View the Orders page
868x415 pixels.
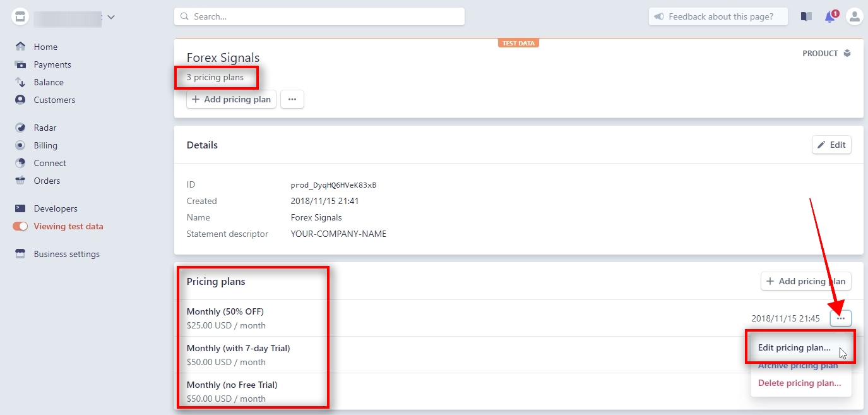tap(47, 181)
